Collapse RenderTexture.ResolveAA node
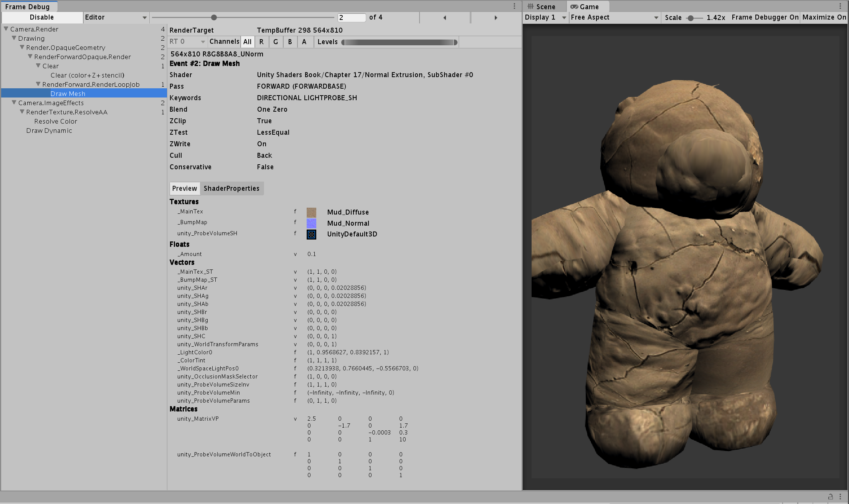This screenshot has width=849, height=504. pyautogui.click(x=22, y=112)
